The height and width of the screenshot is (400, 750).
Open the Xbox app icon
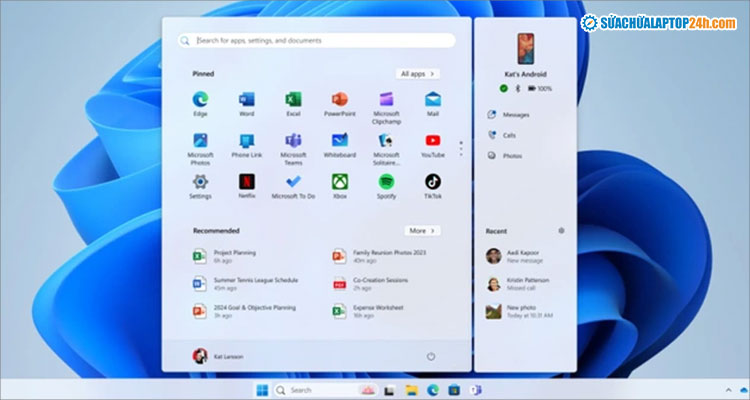pyautogui.click(x=340, y=182)
